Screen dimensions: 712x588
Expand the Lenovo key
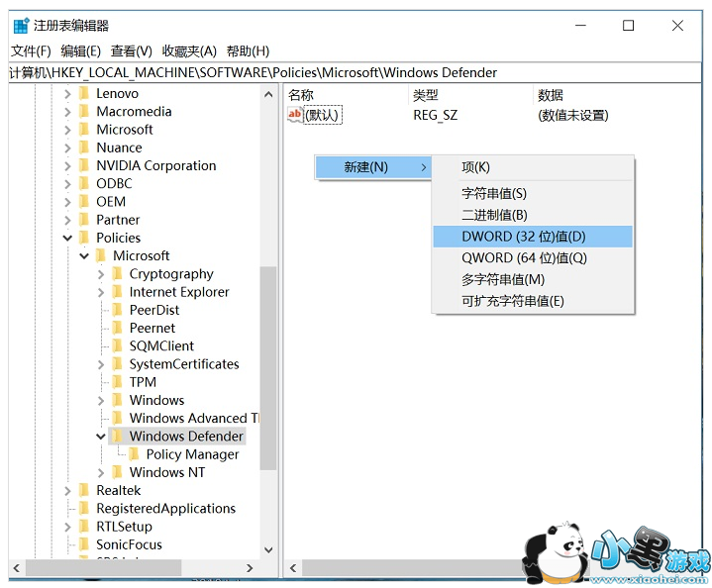pyautogui.click(x=67, y=93)
